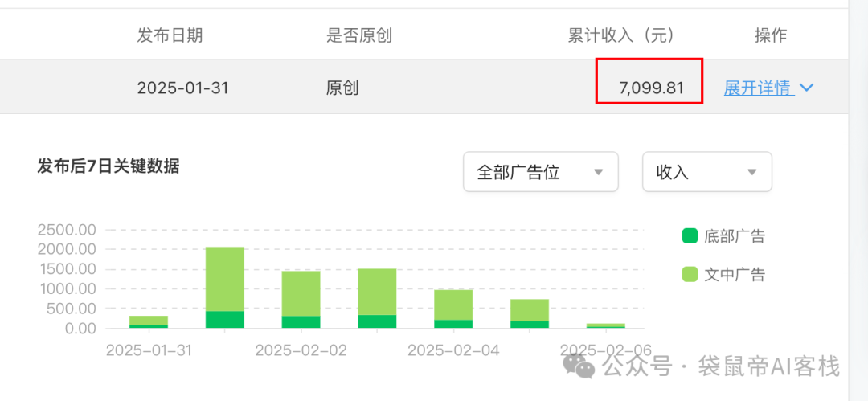Viewport: 868px width, 401px height.
Task: Click the 7,099.81 income value
Action: pyautogui.click(x=651, y=88)
